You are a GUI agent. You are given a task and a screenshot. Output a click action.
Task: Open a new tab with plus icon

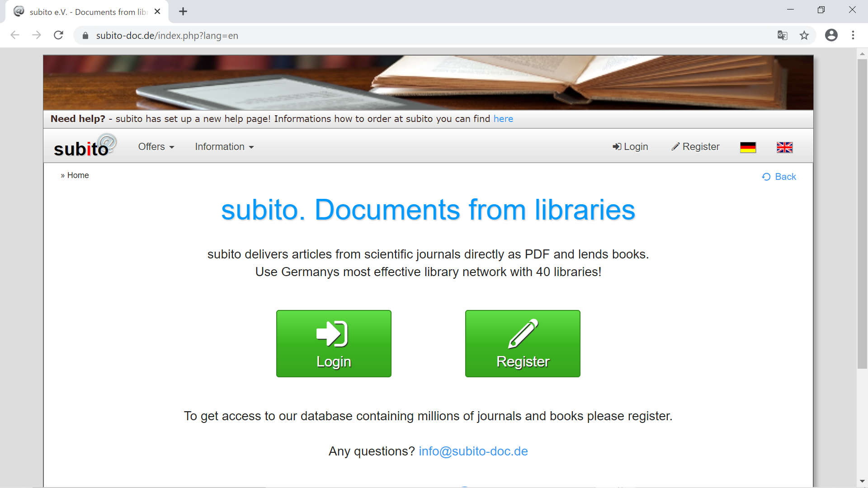click(x=183, y=12)
